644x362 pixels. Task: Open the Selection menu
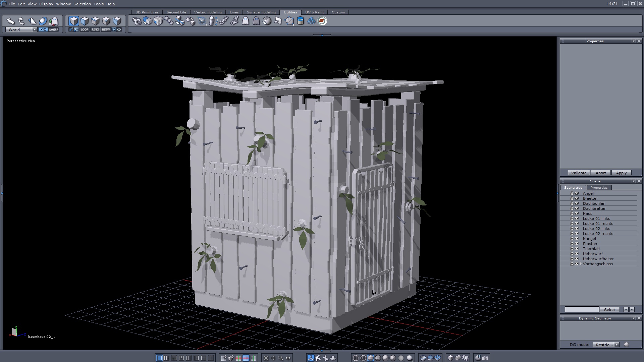click(82, 4)
